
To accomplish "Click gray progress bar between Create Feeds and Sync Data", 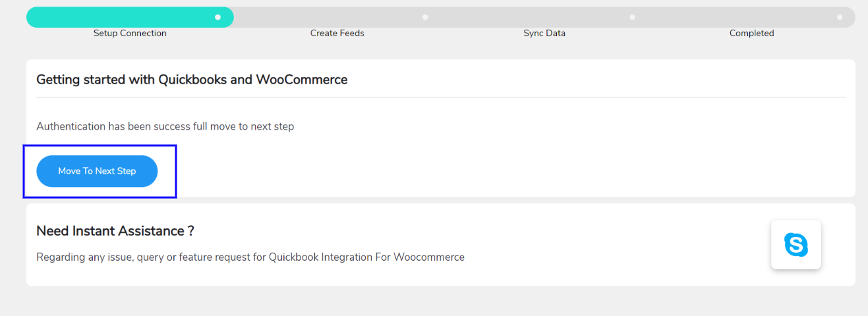I will (529, 17).
